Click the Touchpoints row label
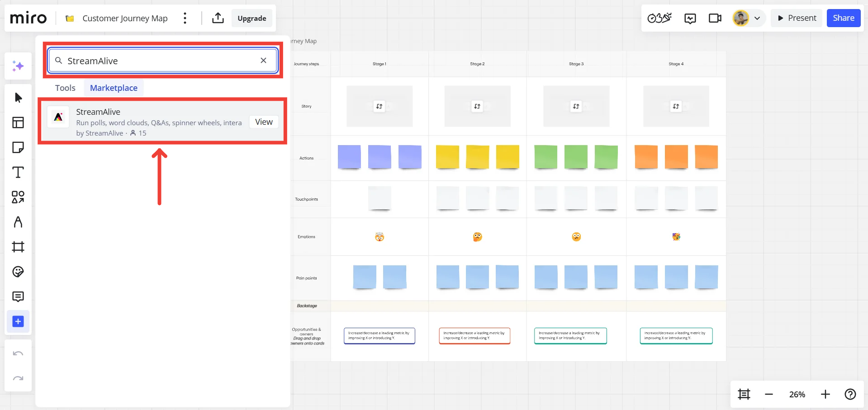This screenshot has height=410, width=868. click(306, 199)
